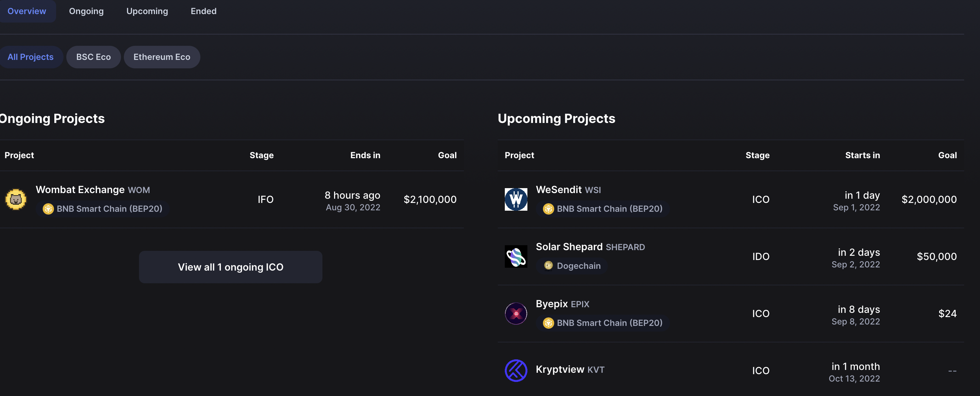
Task: Click the Solar Shepard logo icon
Action: click(516, 256)
